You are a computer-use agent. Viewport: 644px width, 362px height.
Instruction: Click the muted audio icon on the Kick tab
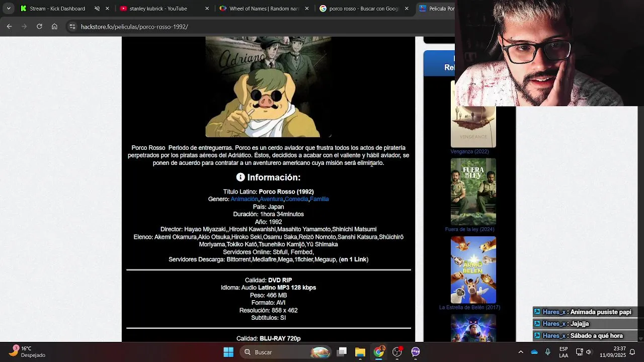point(97,9)
